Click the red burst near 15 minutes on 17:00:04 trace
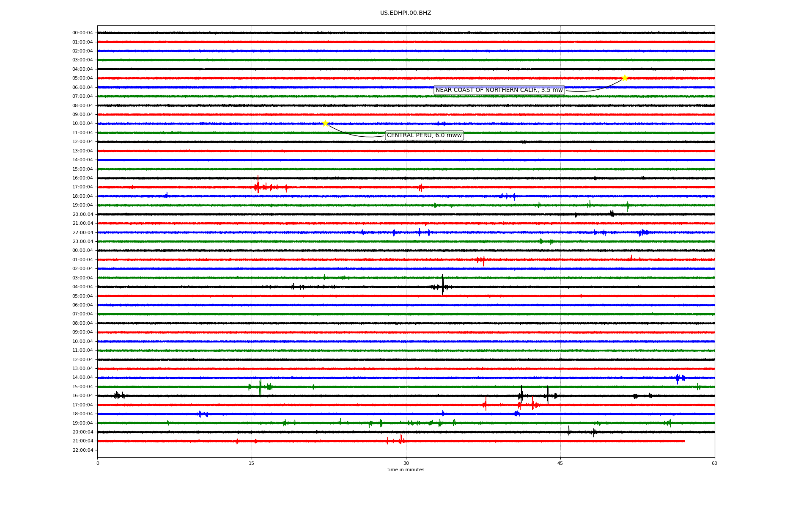Screen dimensions: 812x508 (x=258, y=185)
